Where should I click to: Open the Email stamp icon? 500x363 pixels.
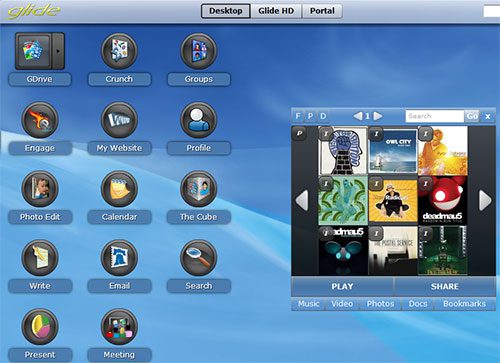(x=119, y=258)
